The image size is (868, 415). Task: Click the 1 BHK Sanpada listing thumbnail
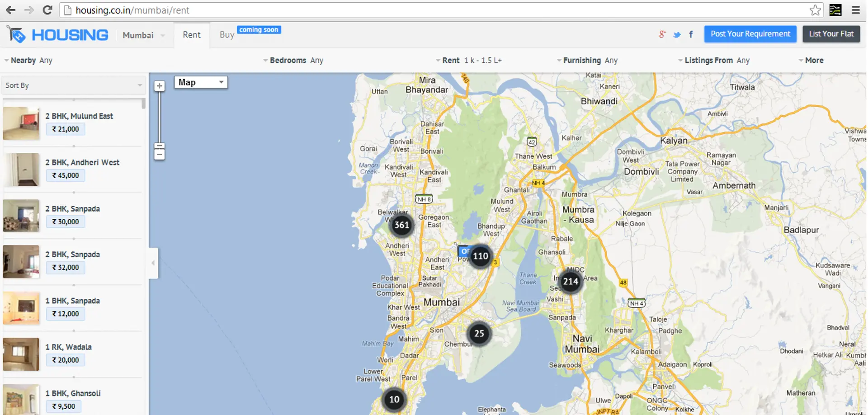21,308
